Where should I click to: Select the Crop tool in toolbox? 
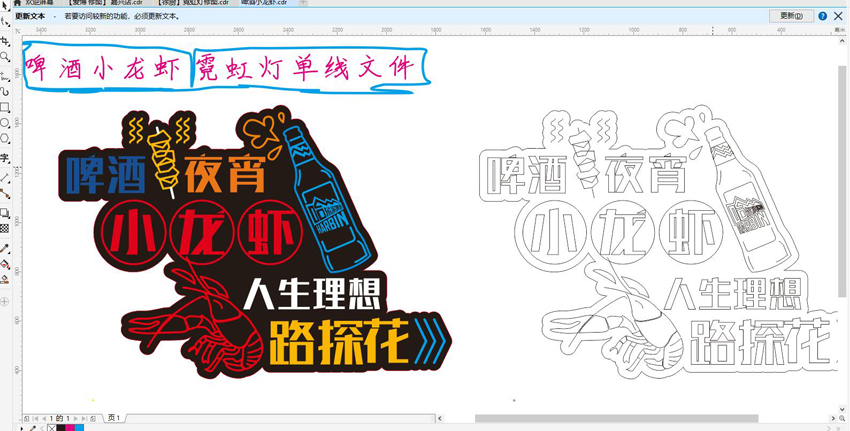(x=5, y=41)
